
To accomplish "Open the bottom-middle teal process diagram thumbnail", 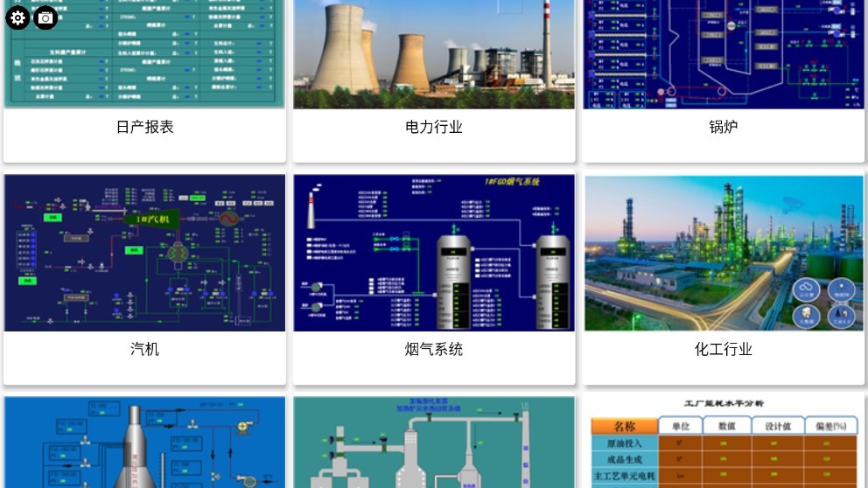I will (x=434, y=443).
